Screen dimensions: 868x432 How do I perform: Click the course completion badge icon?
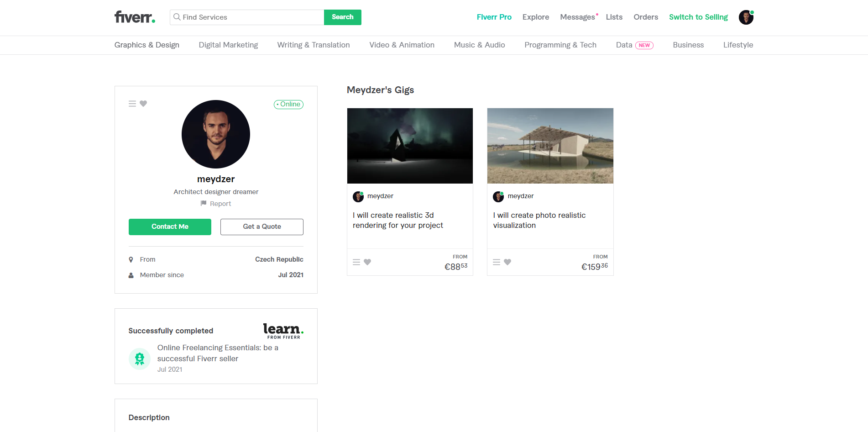(140, 359)
